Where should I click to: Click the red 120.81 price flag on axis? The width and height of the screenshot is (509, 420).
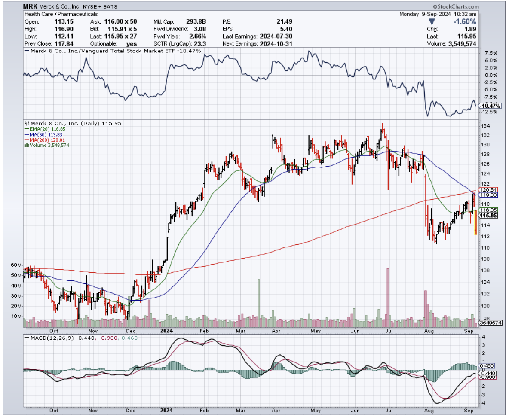[x=488, y=189]
